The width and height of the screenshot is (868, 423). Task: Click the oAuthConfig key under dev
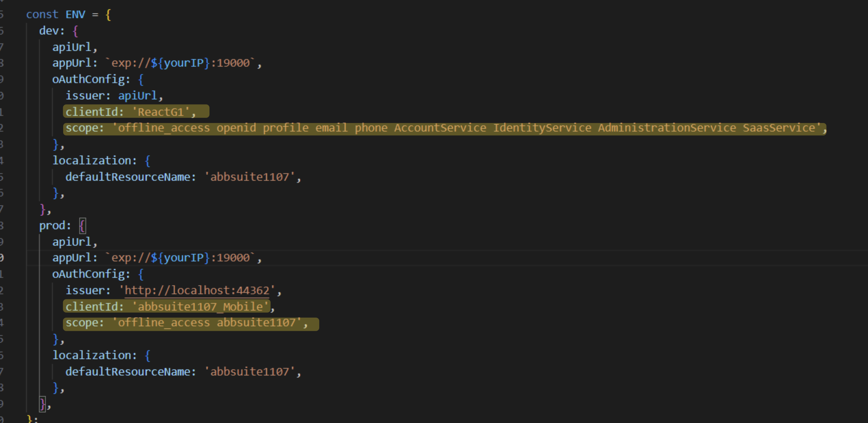point(88,79)
